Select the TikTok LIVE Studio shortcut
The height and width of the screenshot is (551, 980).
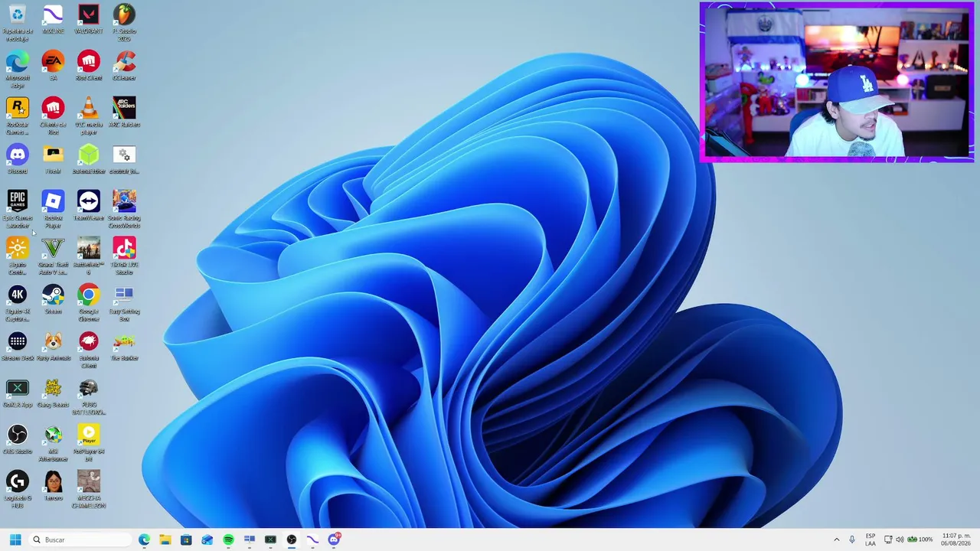coord(124,256)
